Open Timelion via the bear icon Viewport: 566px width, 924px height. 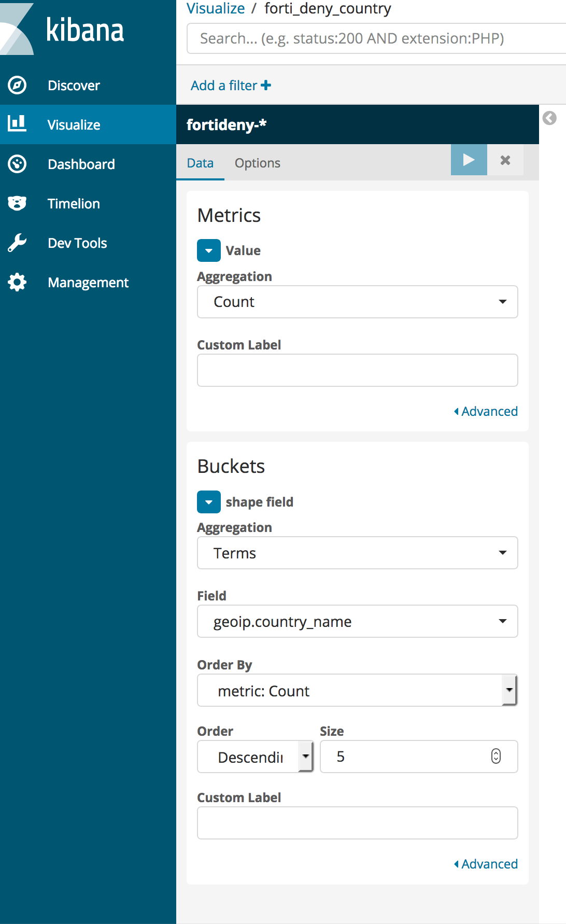17,203
